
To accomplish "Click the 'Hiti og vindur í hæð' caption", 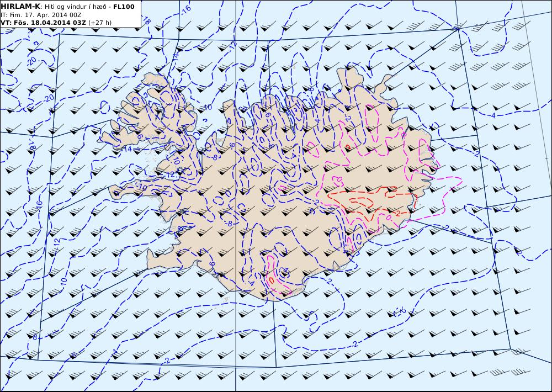I will (x=75, y=7).
